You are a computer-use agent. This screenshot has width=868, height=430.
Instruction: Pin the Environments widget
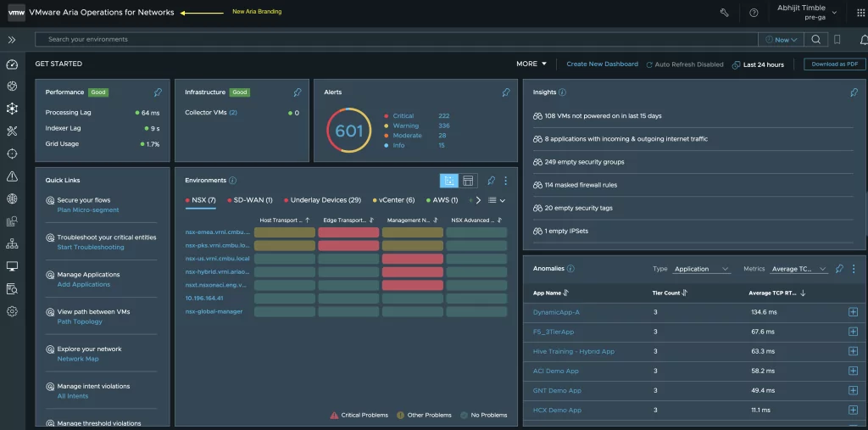491,181
